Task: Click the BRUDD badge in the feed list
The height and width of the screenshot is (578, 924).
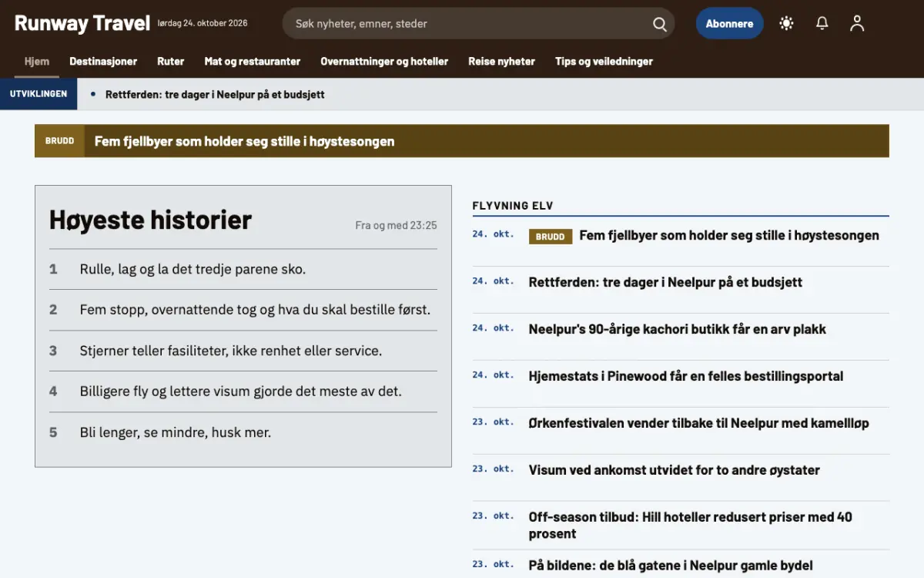Action: tap(551, 237)
